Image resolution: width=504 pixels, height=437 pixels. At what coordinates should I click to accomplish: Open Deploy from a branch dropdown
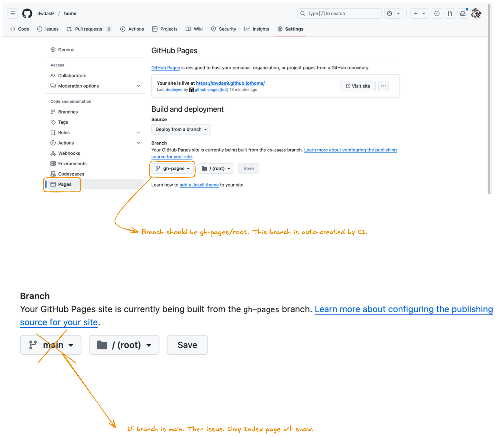pos(181,129)
